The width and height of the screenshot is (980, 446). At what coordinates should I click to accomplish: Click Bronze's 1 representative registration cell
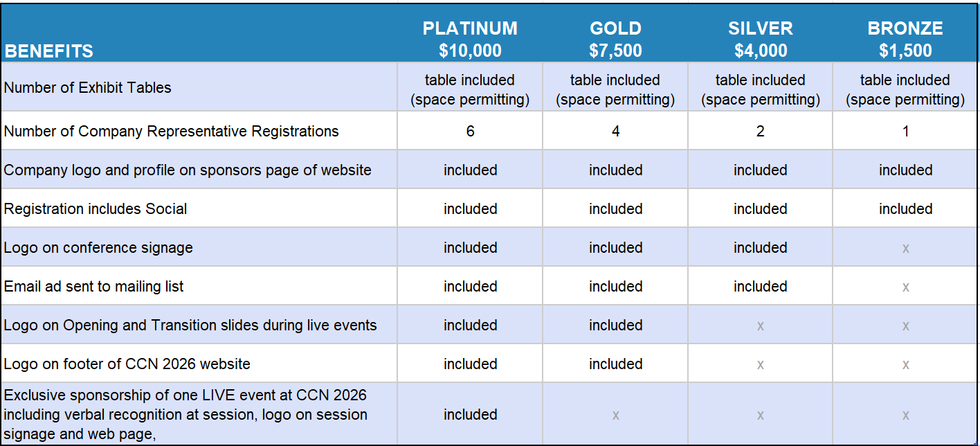coord(905,132)
